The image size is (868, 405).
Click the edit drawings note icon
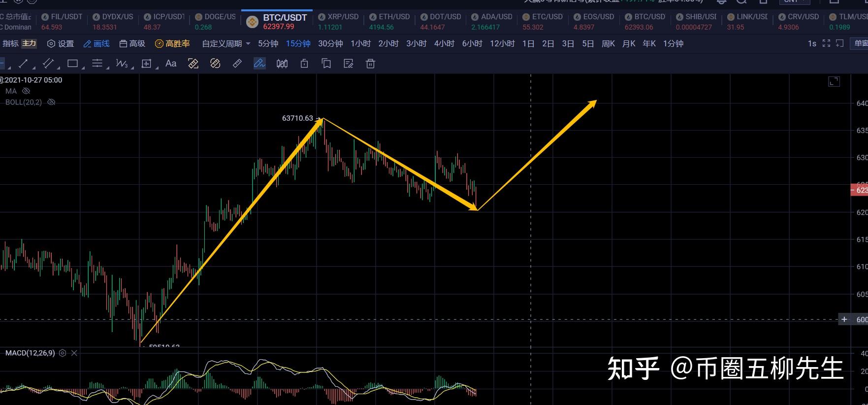pos(349,64)
